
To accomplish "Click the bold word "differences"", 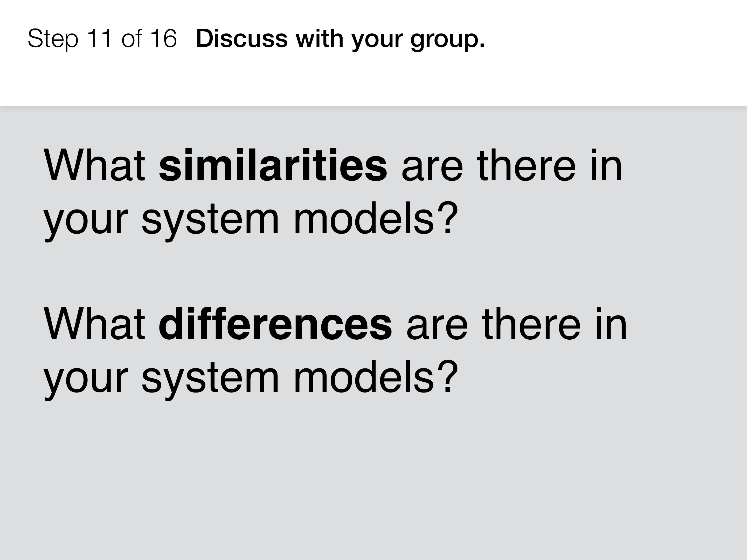I will coord(275,323).
